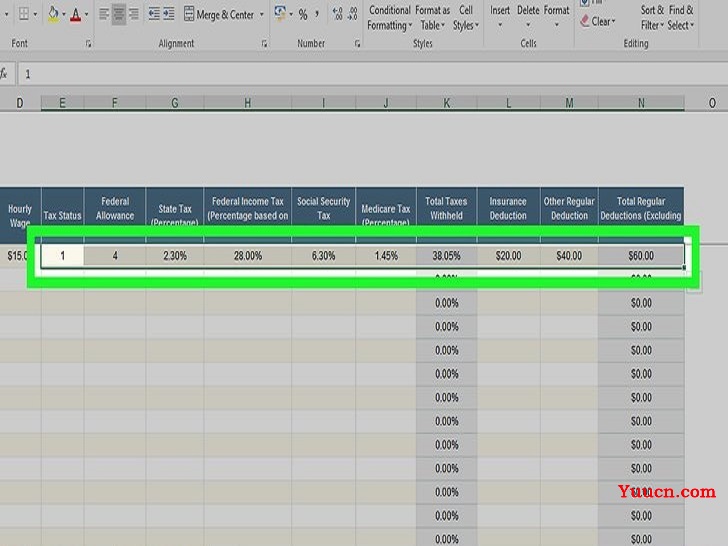Click the Increase Decimal icon

pyautogui.click(x=338, y=14)
